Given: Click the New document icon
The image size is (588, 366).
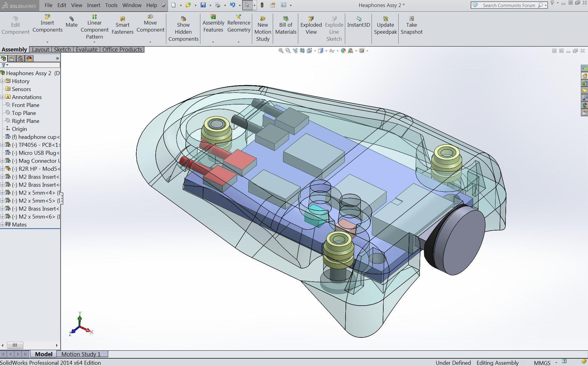Looking at the screenshot, I should click(x=174, y=5).
